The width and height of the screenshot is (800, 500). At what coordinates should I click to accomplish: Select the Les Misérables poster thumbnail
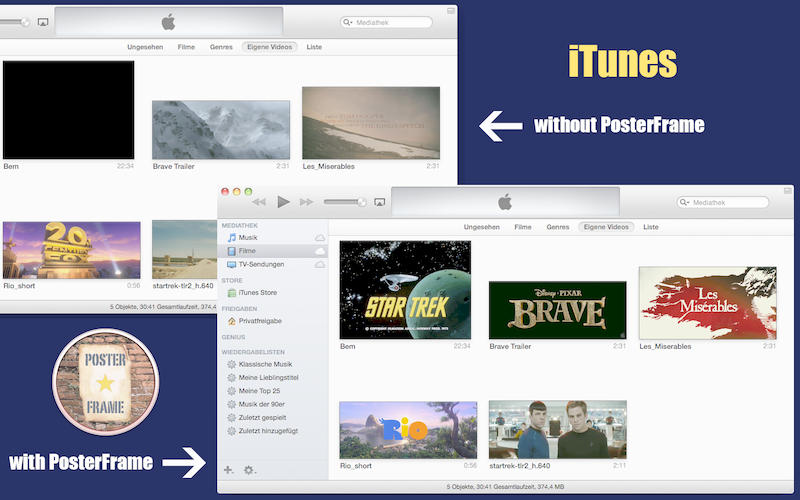[x=708, y=303]
